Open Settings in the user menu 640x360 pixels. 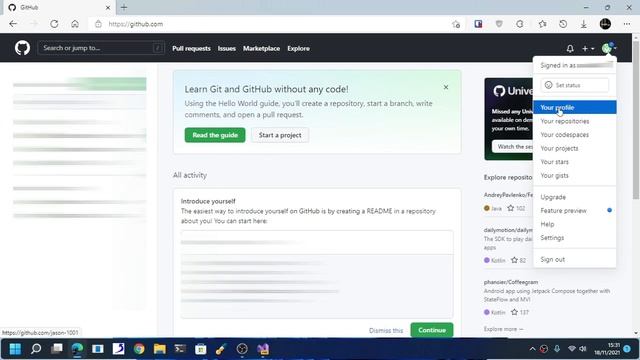coord(574,238)
